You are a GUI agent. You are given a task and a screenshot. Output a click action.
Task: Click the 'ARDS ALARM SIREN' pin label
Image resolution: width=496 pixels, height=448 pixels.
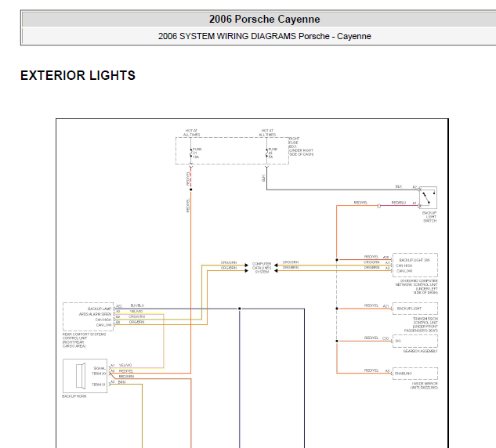[96, 314]
